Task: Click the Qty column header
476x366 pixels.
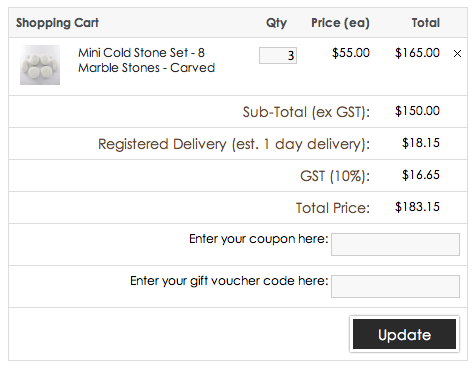Action: tap(276, 23)
